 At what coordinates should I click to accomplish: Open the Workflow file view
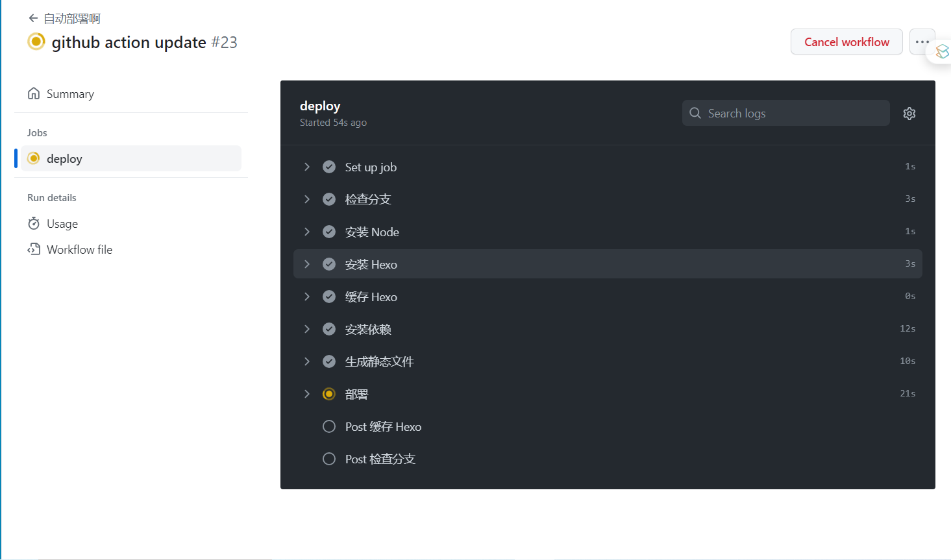(79, 250)
